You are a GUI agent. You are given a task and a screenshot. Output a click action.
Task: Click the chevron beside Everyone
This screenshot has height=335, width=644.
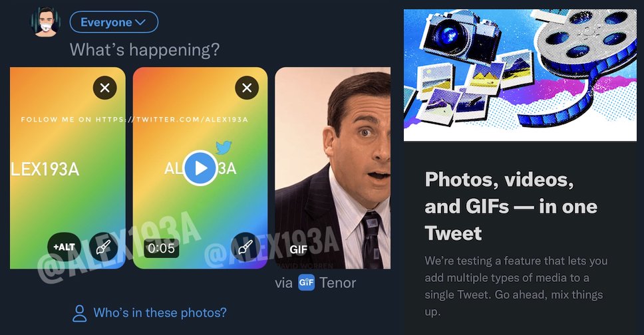[x=140, y=23]
